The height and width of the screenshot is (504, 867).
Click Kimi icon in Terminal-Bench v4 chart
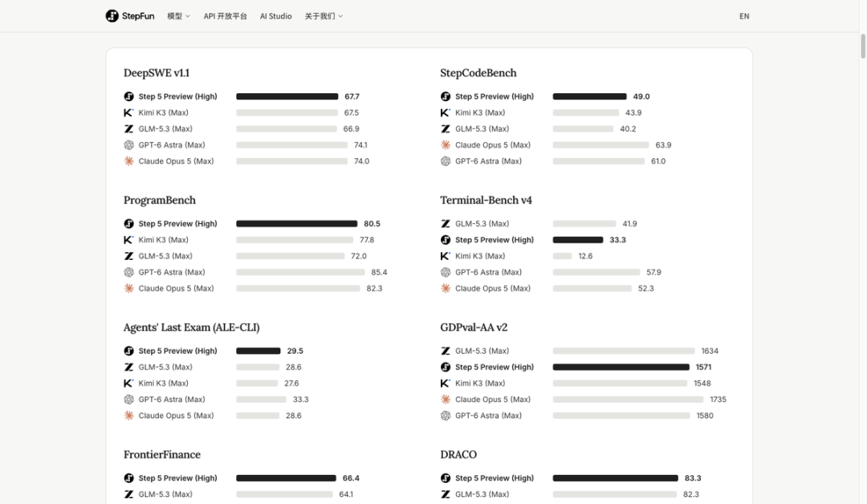click(x=446, y=256)
